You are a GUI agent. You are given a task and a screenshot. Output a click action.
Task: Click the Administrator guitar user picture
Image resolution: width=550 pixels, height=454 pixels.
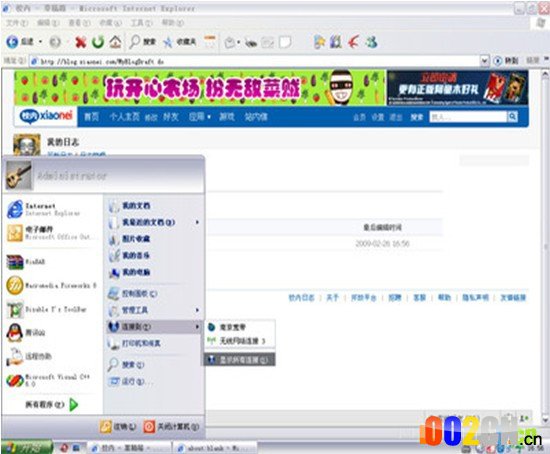tap(19, 175)
